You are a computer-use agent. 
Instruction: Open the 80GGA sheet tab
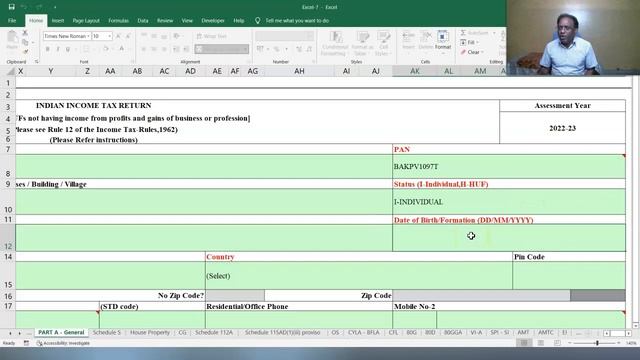point(453,333)
